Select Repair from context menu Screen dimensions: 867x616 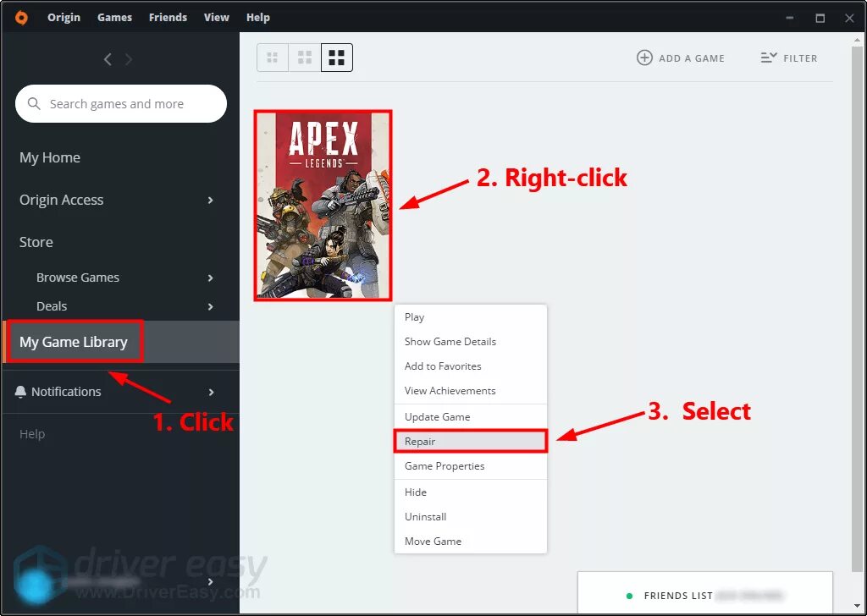(471, 442)
